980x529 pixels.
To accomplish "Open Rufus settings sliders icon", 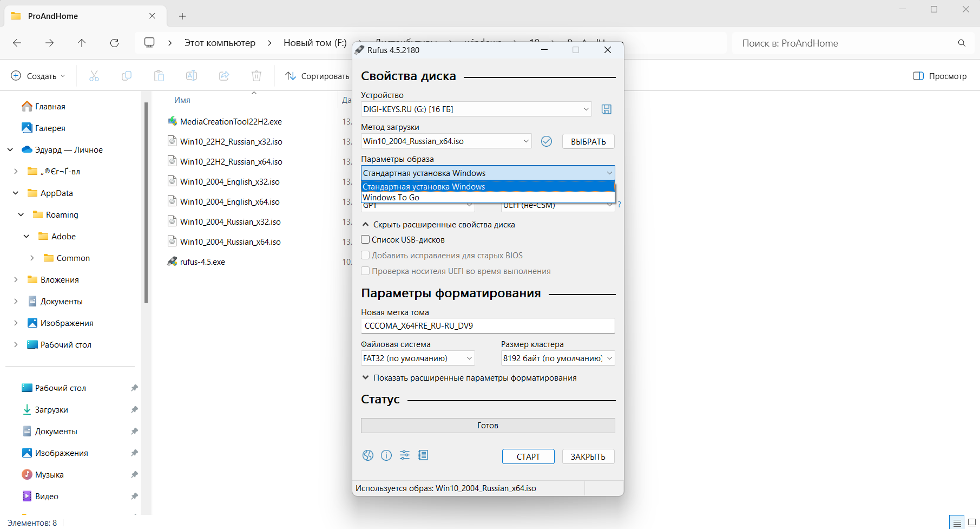I will tap(405, 455).
